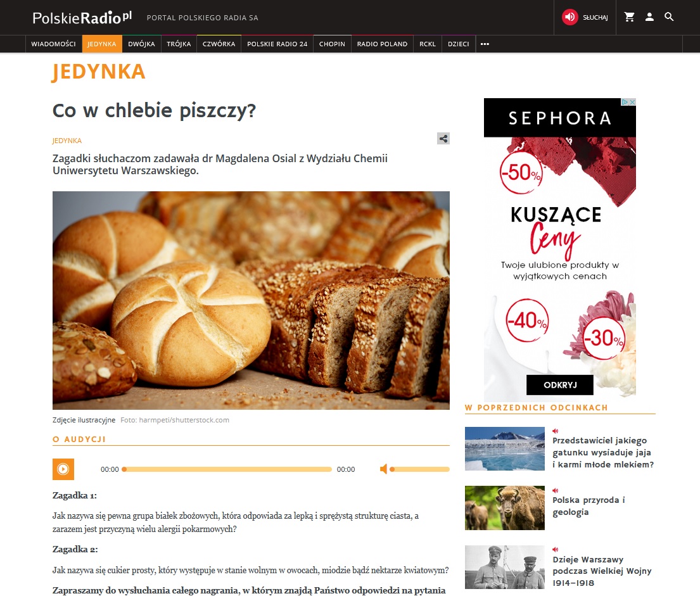
Task: Click the article share icon
Action: (443, 139)
